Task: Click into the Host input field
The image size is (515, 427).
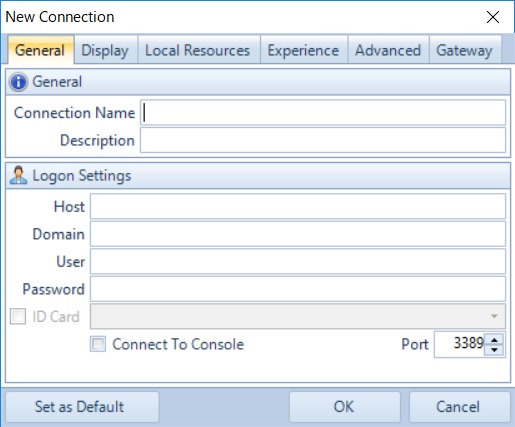Action: (x=298, y=206)
